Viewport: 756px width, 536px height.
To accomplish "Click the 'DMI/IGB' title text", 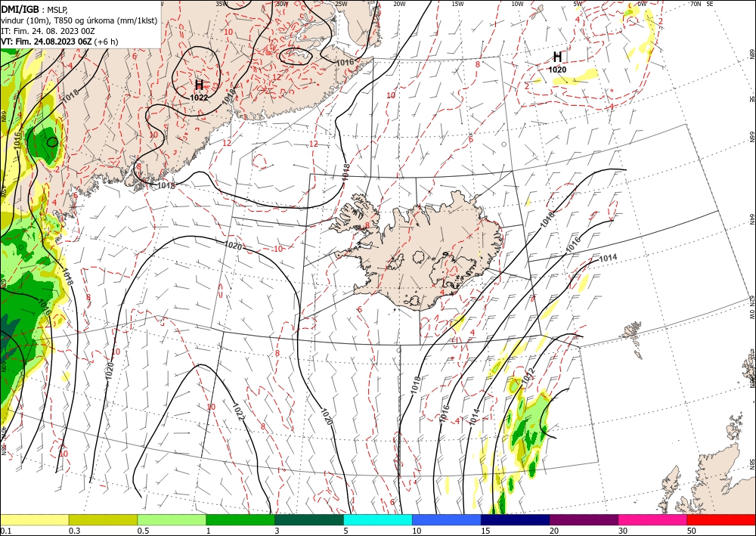I will (x=20, y=9).
